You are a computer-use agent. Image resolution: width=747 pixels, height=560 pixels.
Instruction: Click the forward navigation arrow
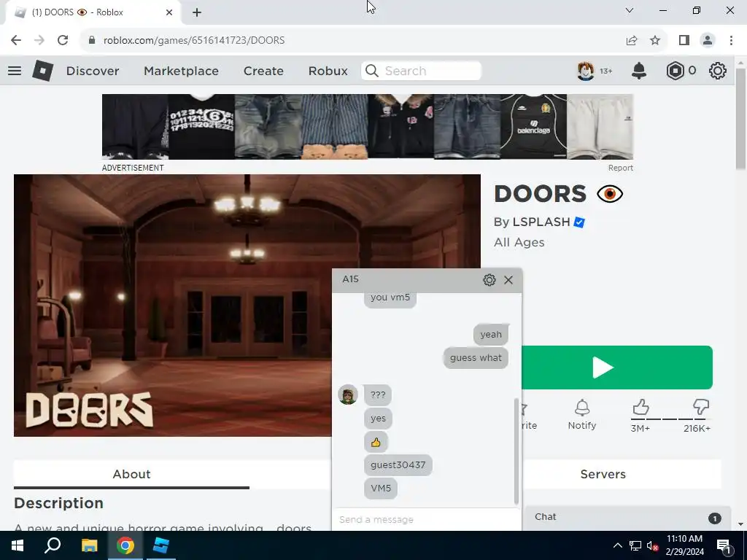click(39, 40)
